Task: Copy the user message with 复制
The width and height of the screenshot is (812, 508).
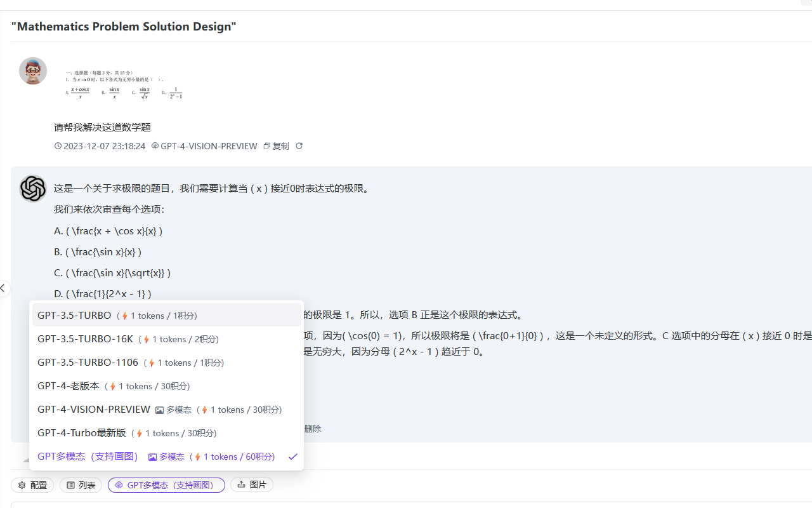Action: pyautogui.click(x=276, y=146)
